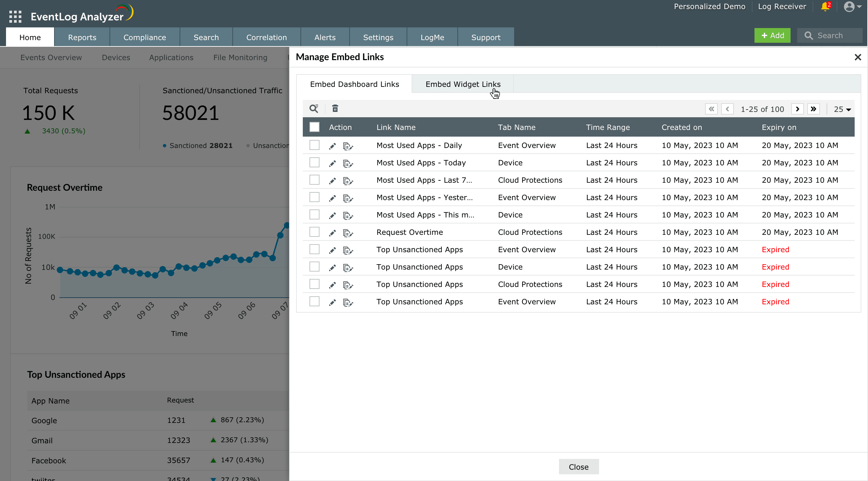Open the Reports main tab

point(82,37)
